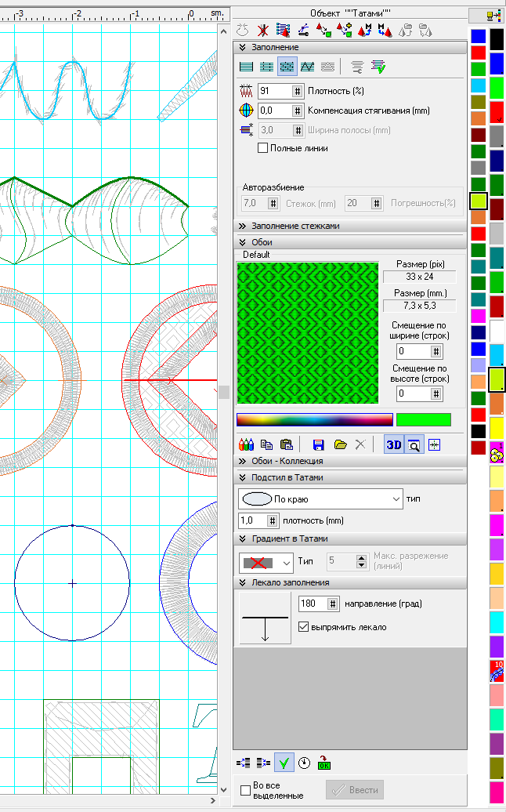Click the # button beside direction 180
The width and height of the screenshot is (506, 812).
333,604
